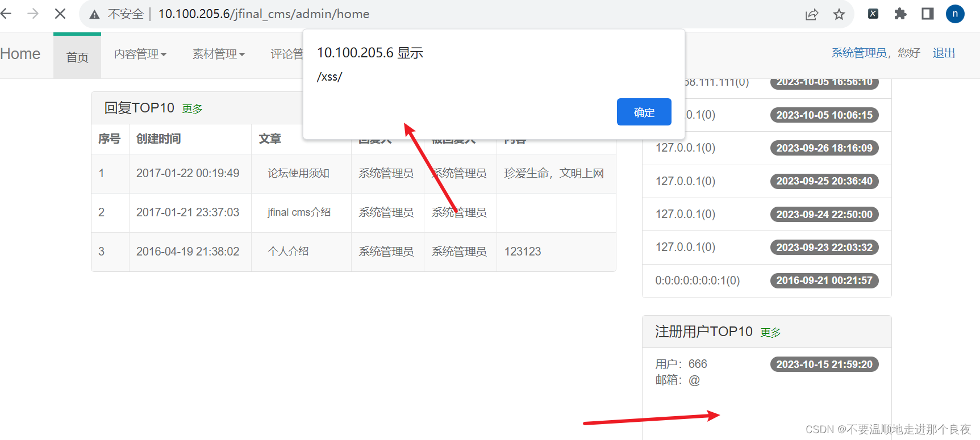
Task: Click the browser back arrow
Action: tap(6, 14)
